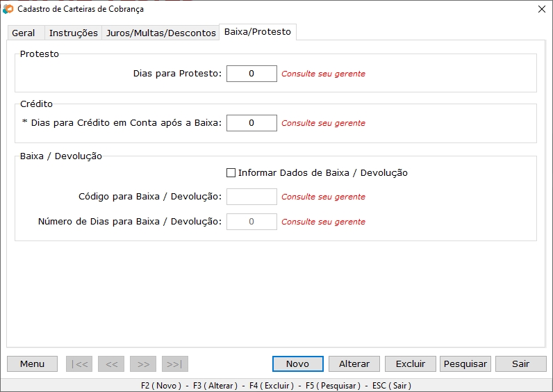
Task: Click previous record navigation button
Action: [x=110, y=364]
